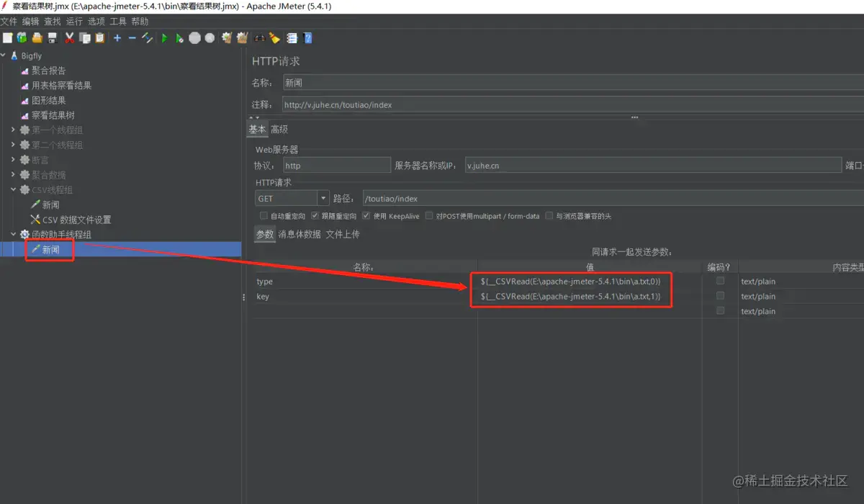Screen dimensions: 864x504
Task: Save the test plan with floppy icon
Action: [x=52, y=38]
